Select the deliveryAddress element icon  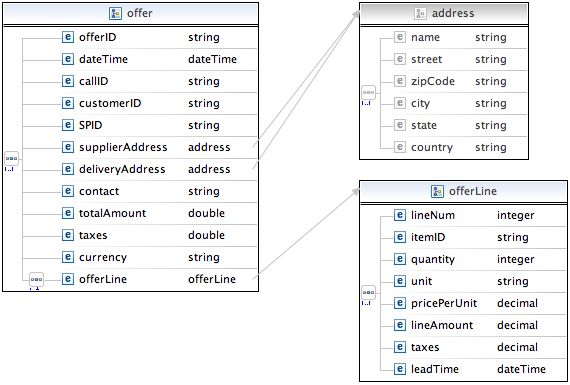pos(68,169)
